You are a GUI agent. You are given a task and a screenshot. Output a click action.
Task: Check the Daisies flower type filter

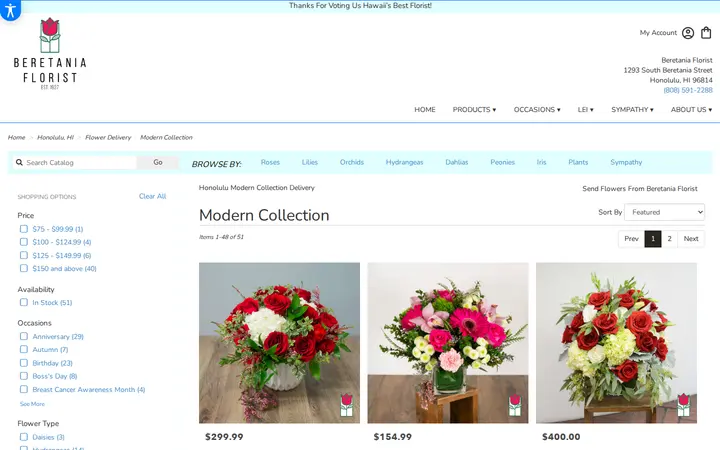[x=24, y=437]
